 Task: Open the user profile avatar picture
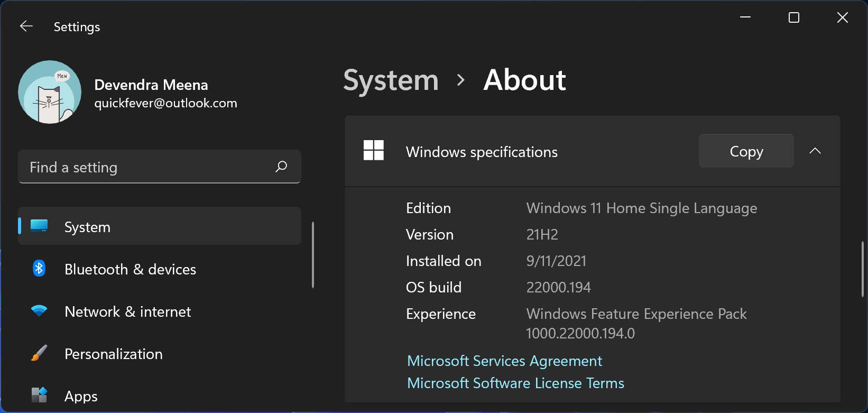tap(50, 92)
